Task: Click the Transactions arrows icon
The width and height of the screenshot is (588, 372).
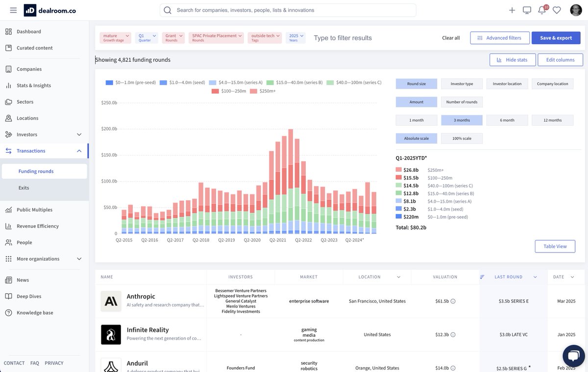Action: tap(8, 151)
